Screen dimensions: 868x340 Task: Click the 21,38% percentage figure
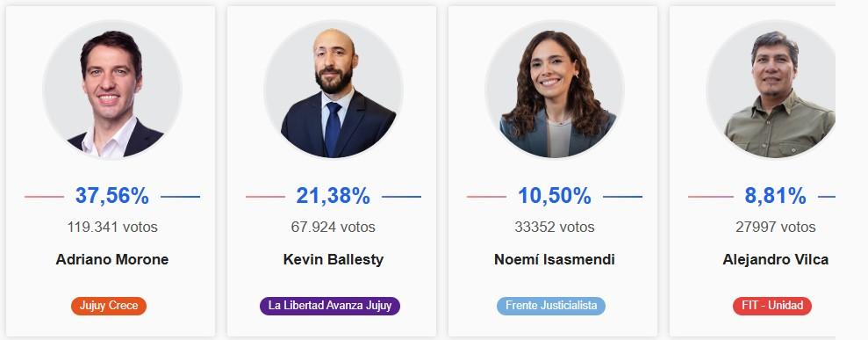(334, 196)
